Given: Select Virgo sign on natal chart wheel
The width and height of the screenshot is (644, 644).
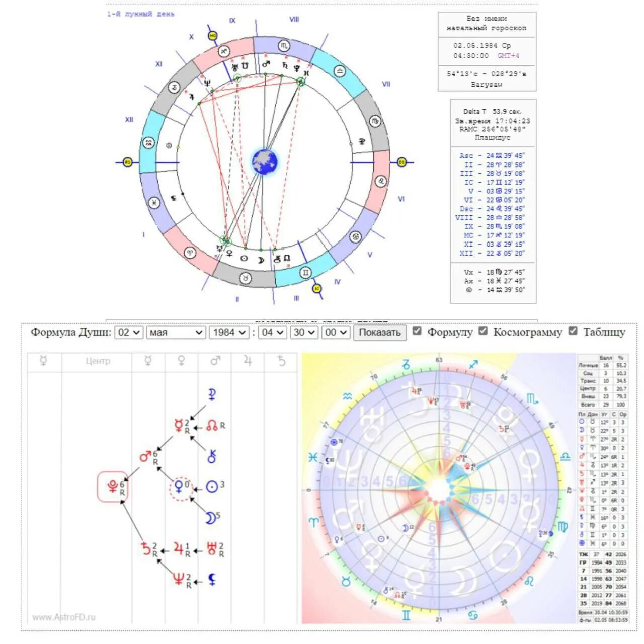Looking at the screenshot, I should coord(375,121).
